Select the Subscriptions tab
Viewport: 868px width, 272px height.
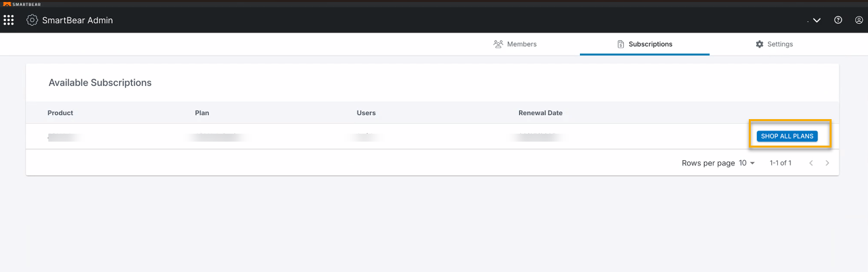pos(644,44)
